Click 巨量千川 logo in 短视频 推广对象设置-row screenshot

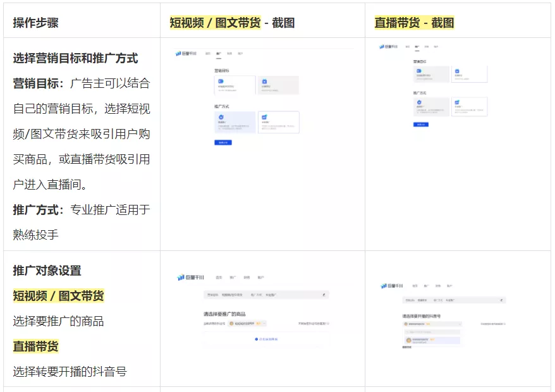tap(190, 278)
